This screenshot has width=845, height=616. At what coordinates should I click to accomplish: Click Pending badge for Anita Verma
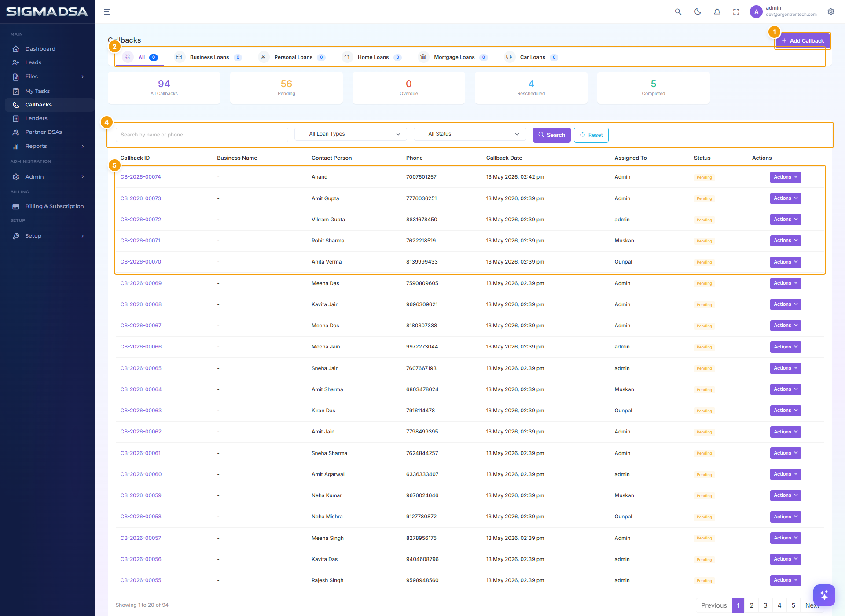pyautogui.click(x=704, y=262)
